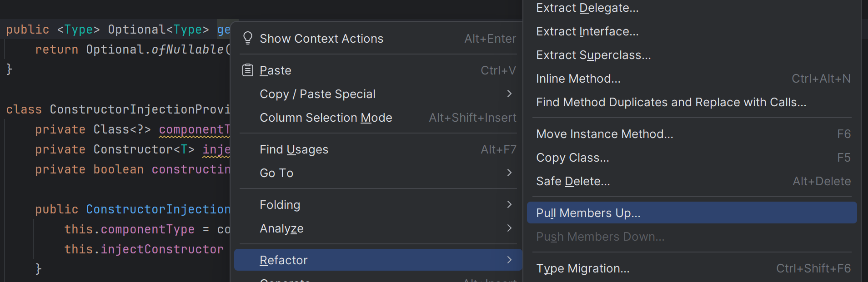
Task: Click Extract Delegate menu entry
Action: pyautogui.click(x=587, y=8)
